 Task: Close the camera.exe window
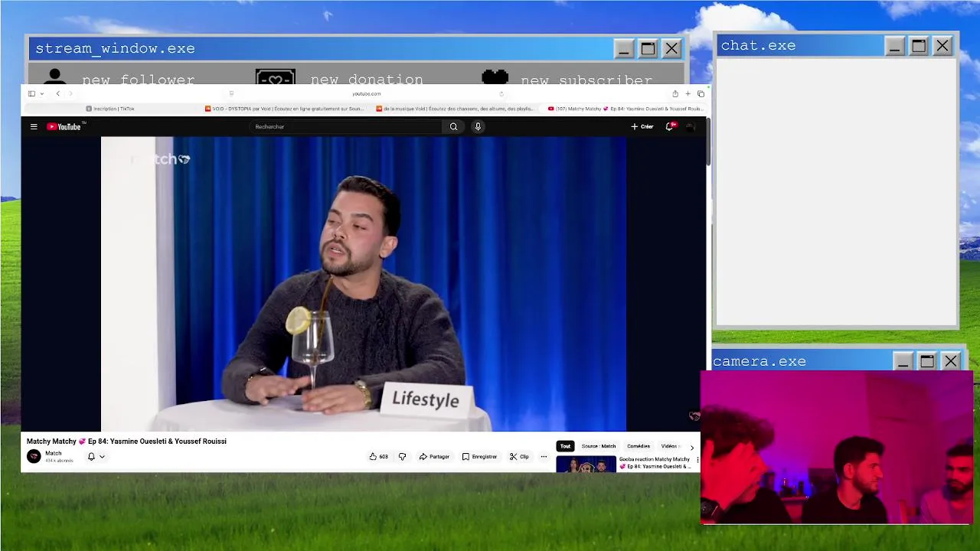tap(951, 361)
